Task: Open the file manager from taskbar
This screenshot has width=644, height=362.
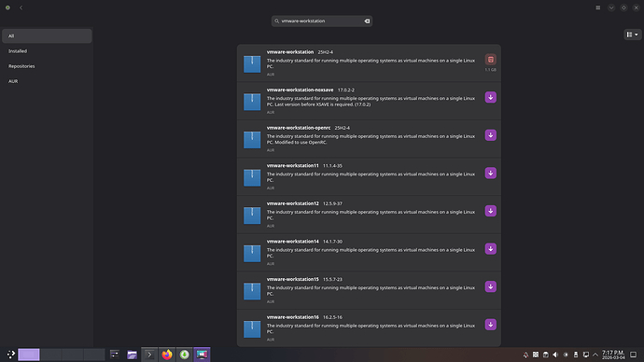Action: [x=132, y=355]
